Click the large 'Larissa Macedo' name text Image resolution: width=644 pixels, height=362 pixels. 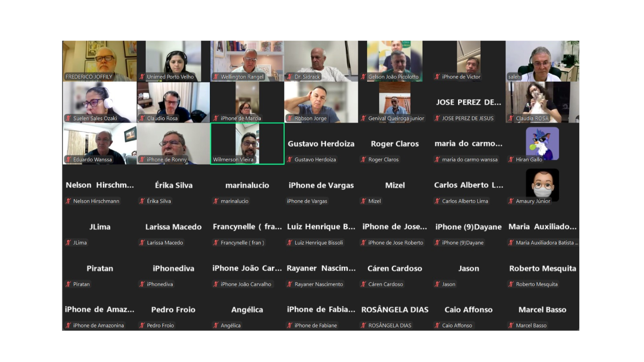(173, 227)
